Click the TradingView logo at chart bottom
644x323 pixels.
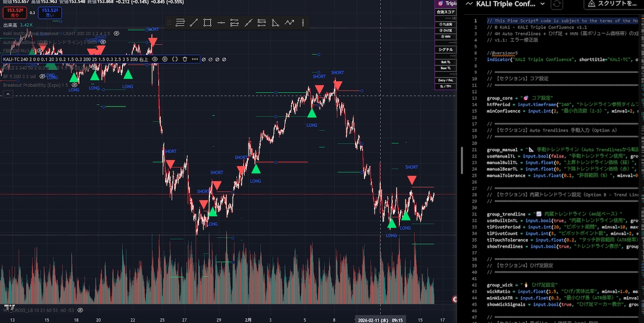[x=9, y=308]
